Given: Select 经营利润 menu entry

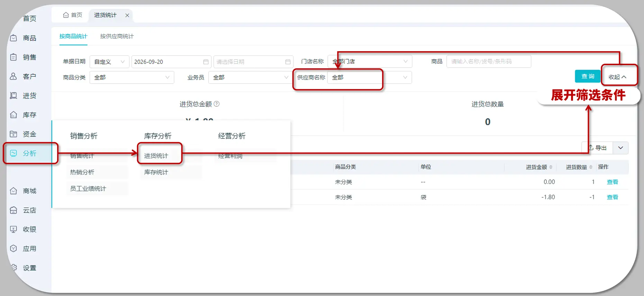Looking at the screenshot, I should tap(230, 156).
